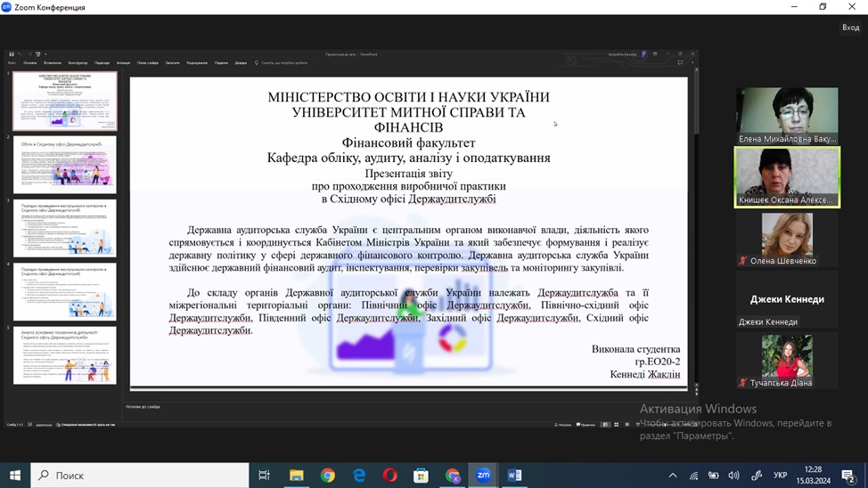Open the Записати ribbon tab

pos(172,63)
